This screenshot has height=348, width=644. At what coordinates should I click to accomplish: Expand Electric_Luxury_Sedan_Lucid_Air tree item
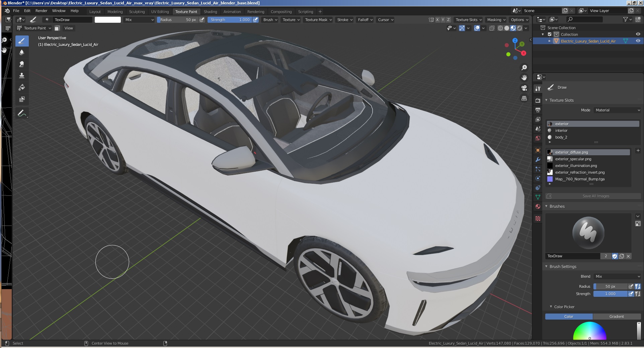(549, 41)
